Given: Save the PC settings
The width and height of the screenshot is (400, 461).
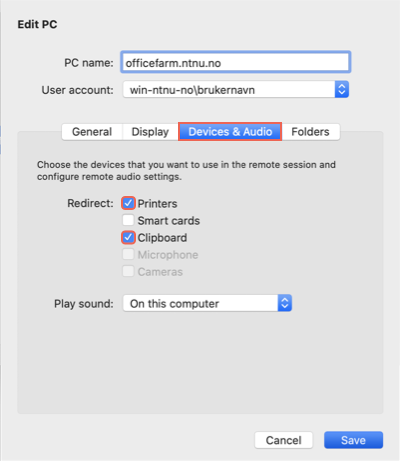Looking at the screenshot, I should 353,440.
